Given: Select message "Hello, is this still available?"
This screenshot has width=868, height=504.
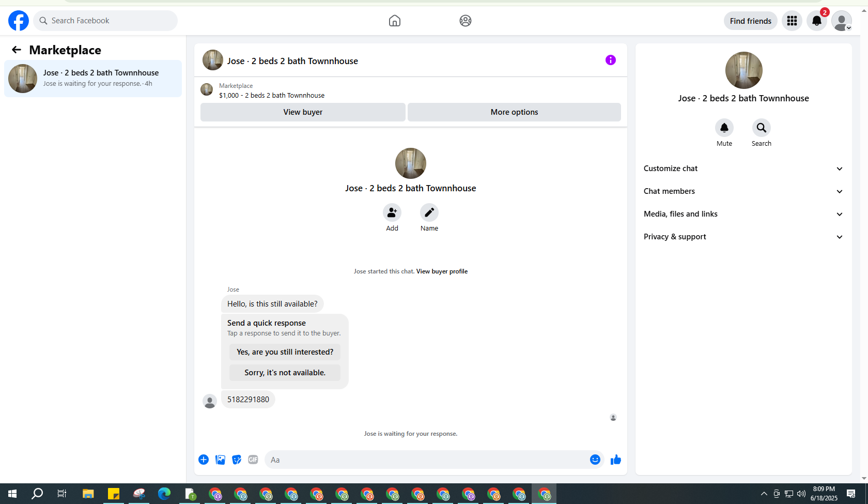Looking at the screenshot, I should [x=272, y=304].
